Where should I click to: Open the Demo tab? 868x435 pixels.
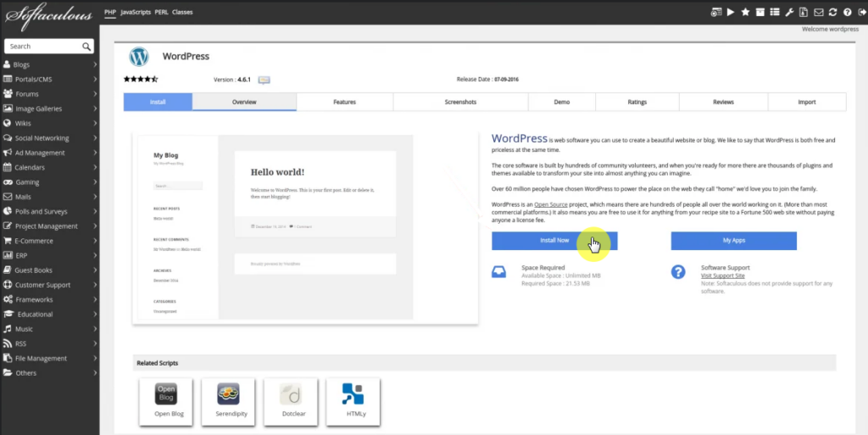[562, 102]
